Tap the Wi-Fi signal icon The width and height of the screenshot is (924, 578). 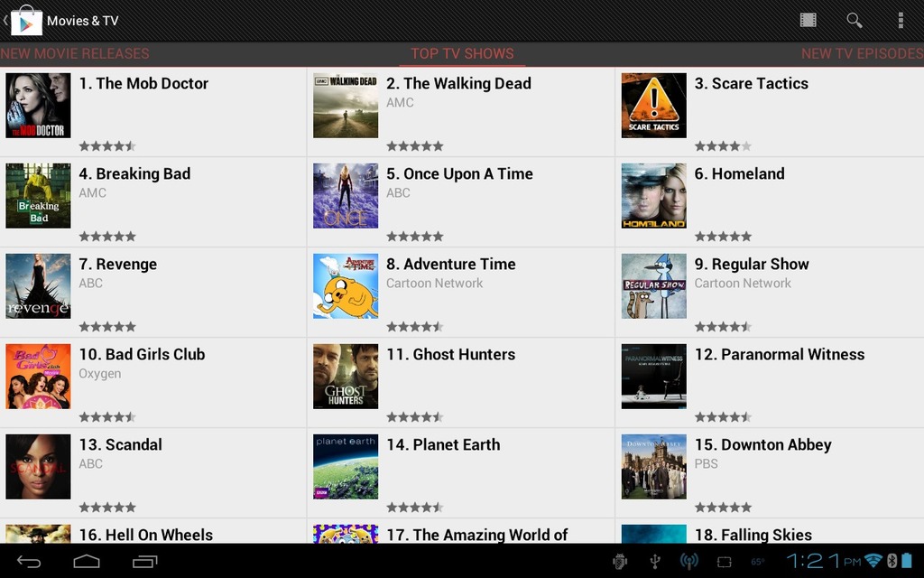point(873,560)
